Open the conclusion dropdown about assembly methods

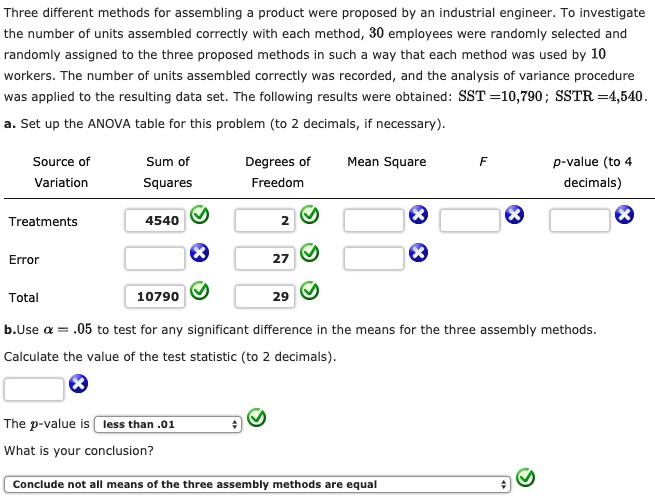point(257,485)
